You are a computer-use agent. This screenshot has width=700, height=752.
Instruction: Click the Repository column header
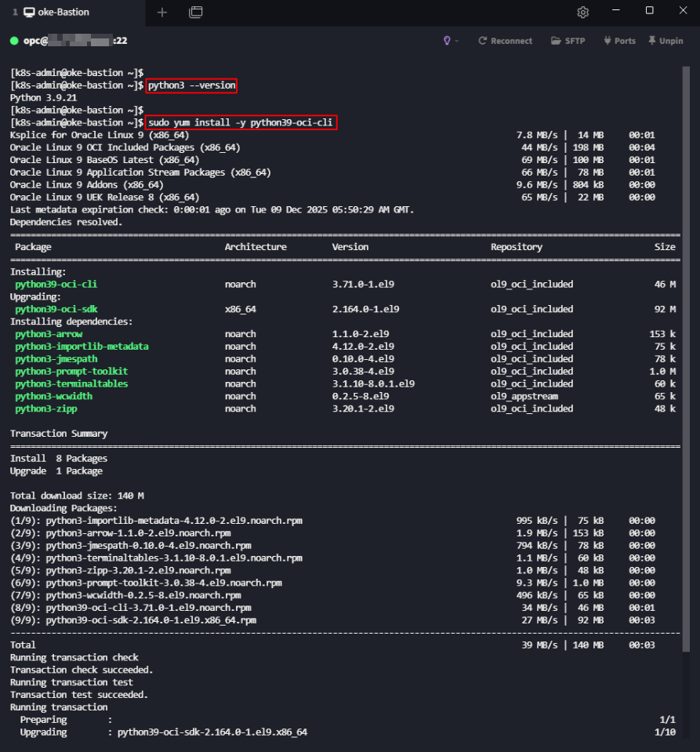pyautogui.click(x=516, y=247)
